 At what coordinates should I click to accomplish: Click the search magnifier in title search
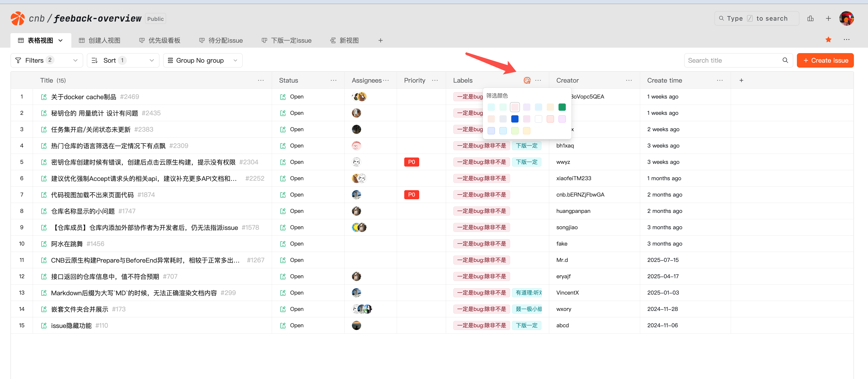coord(785,60)
